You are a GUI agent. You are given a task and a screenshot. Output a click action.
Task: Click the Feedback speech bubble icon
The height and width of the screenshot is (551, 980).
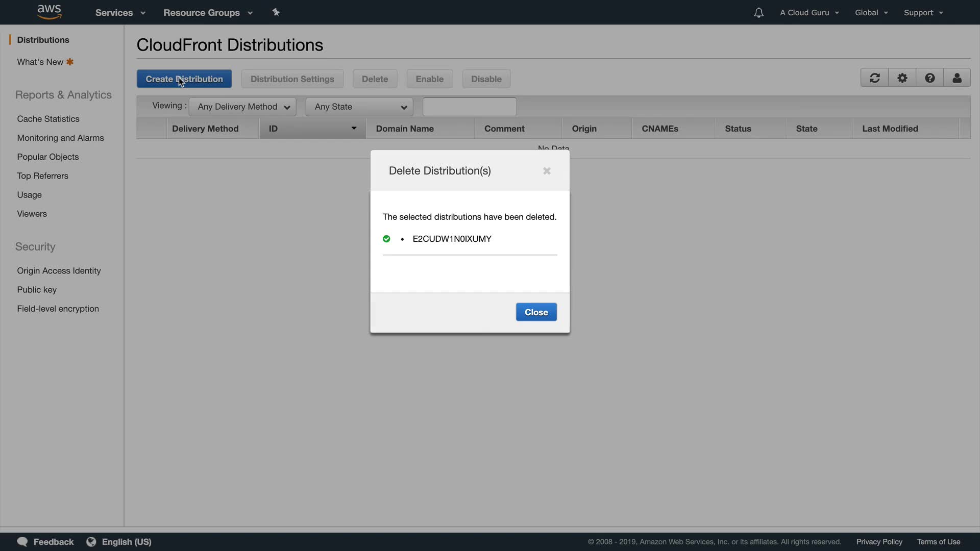(x=22, y=542)
